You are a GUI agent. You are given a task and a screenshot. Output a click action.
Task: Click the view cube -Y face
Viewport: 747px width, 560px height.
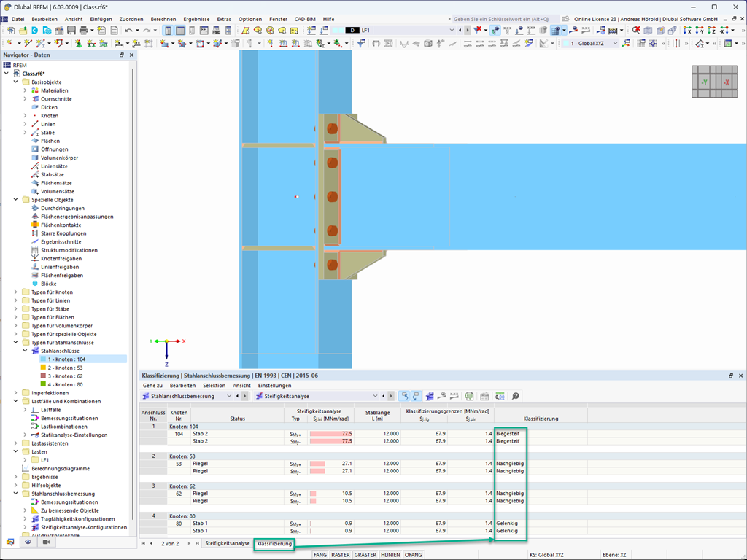pyautogui.click(x=704, y=82)
